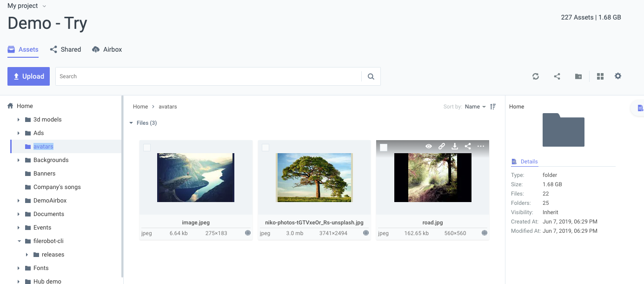644x284 pixels.
Task: Click the file name road.jpg
Action: pos(432,223)
